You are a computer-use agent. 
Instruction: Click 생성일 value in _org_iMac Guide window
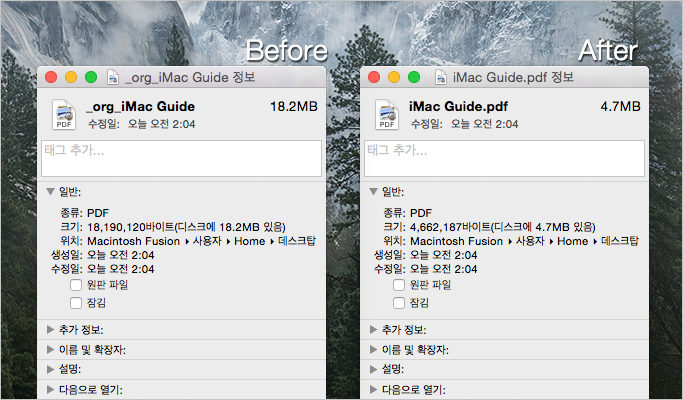coord(121,255)
